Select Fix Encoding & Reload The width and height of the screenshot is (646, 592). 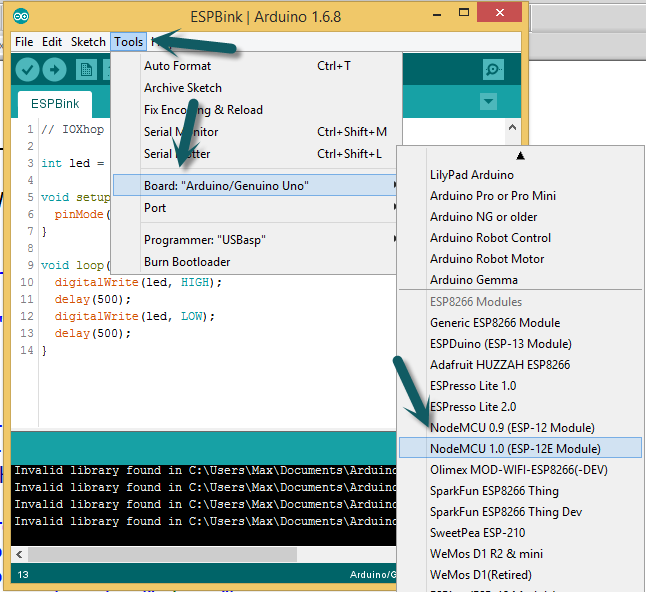255,110
